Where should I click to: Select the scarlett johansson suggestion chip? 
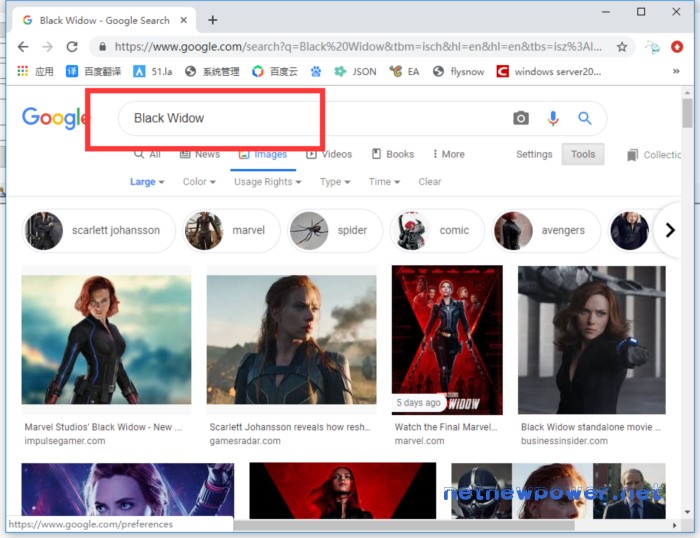(98, 230)
